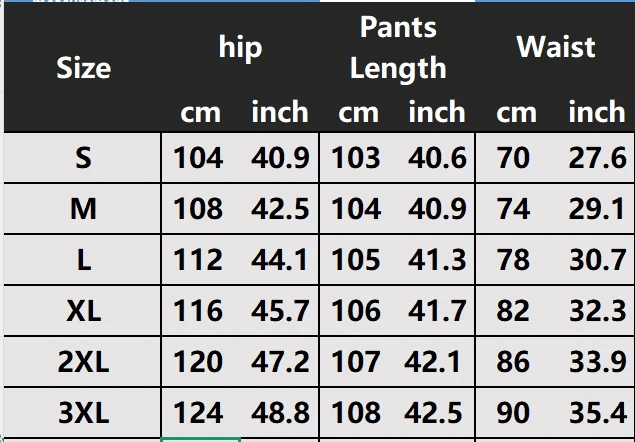Image resolution: width=635 pixels, height=442 pixels.
Task: Select the 3XL size row label
Action: click(x=83, y=413)
